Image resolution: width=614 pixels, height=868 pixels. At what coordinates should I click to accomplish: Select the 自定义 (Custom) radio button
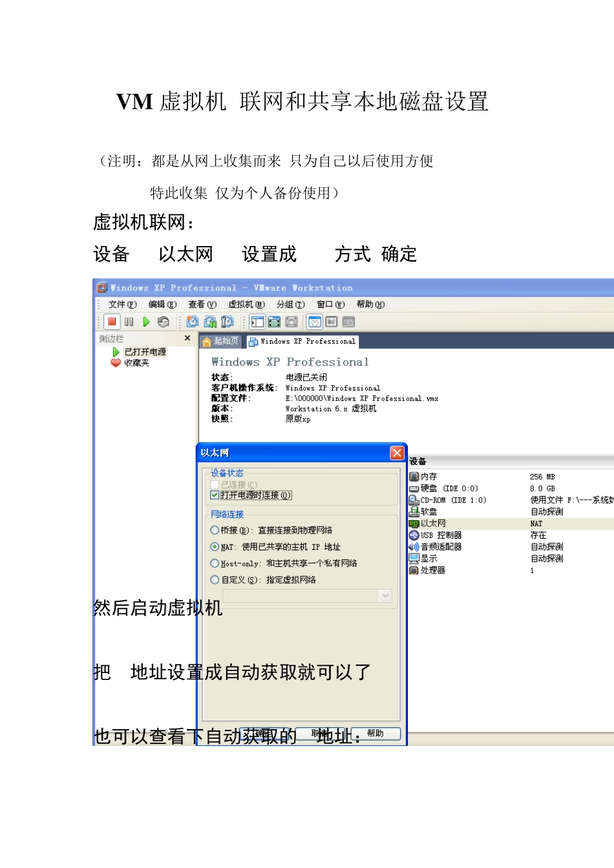coord(215,580)
